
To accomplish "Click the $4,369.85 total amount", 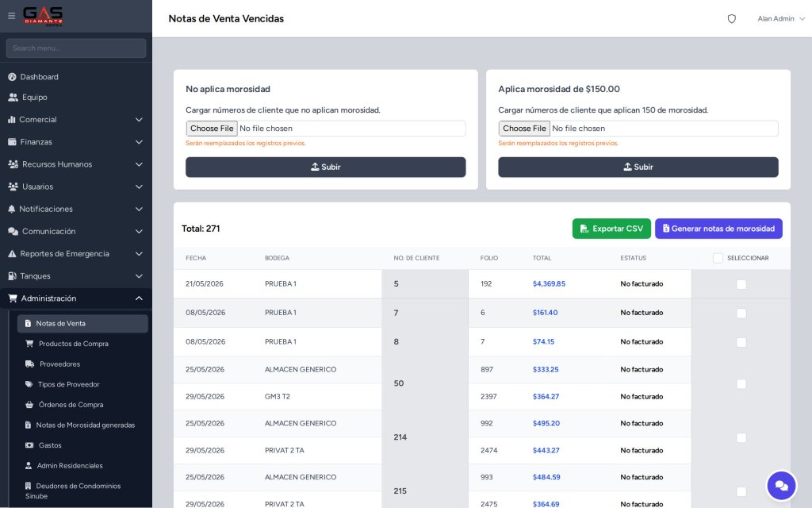I will pos(549,283).
